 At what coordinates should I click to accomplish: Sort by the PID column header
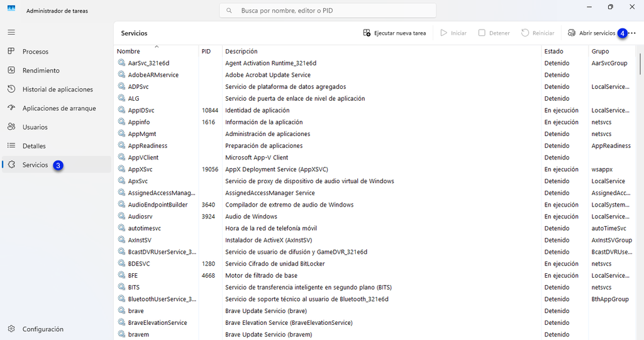pyautogui.click(x=210, y=52)
